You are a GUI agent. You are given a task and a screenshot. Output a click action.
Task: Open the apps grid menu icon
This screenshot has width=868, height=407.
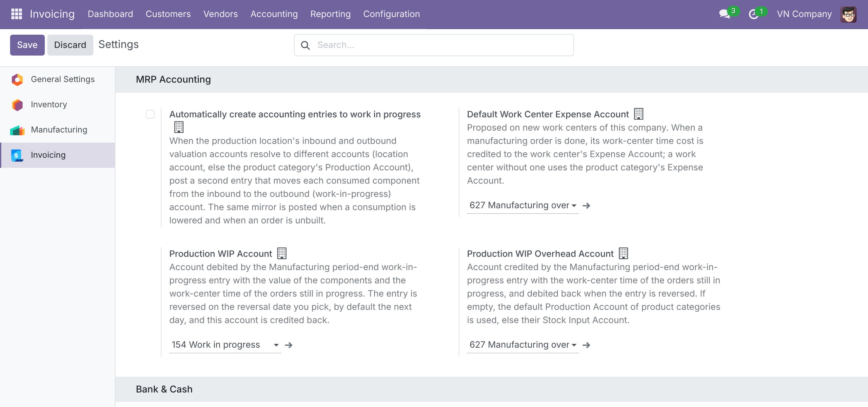click(16, 14)
